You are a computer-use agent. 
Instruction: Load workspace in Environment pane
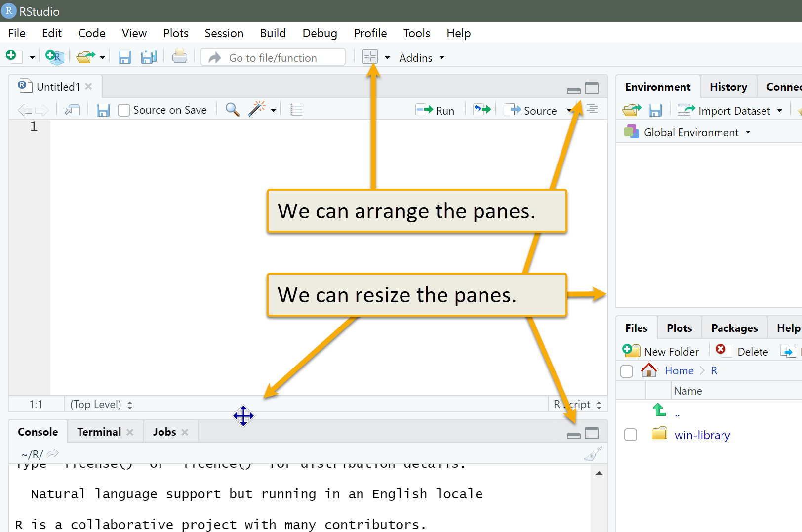(x=632, y=110)
